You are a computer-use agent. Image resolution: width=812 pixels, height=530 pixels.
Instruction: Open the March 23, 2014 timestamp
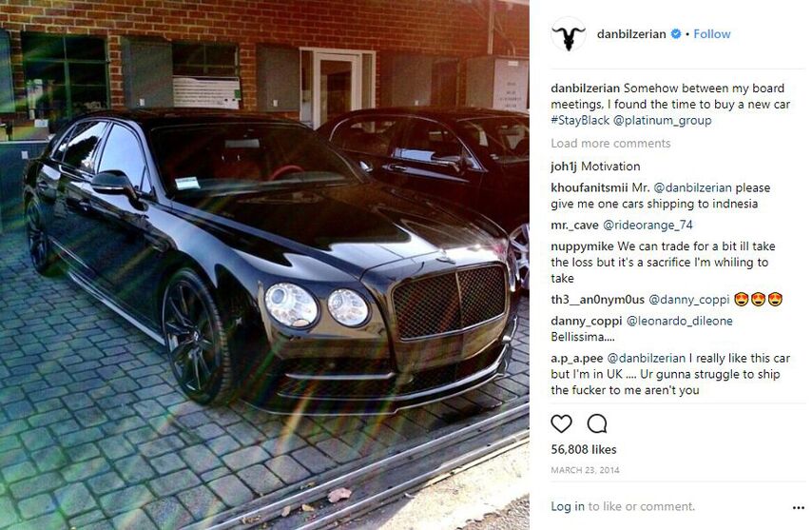(585, 470)
